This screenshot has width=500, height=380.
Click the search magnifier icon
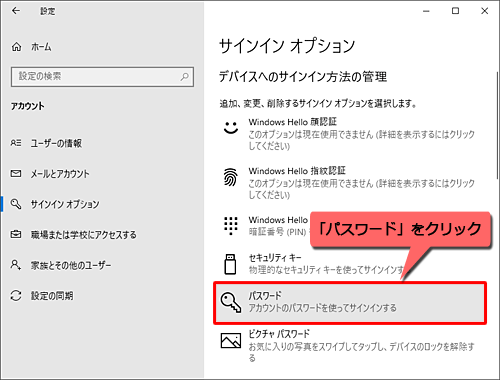pos(184,77)
